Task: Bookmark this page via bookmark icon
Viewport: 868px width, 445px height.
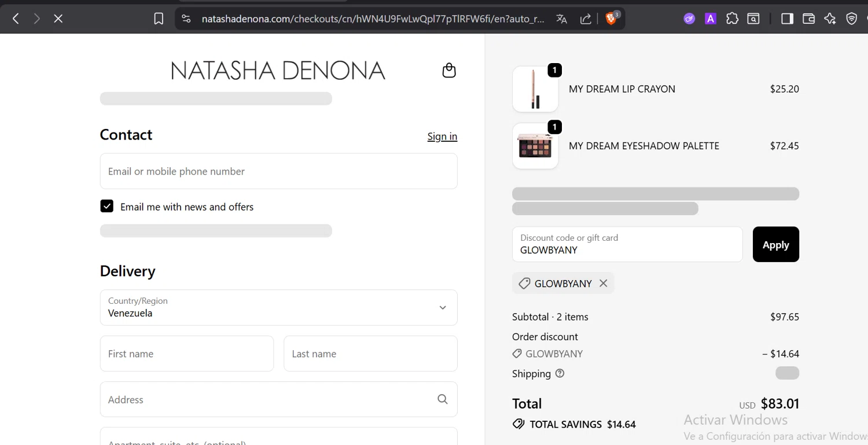Action: click(x=159, y=19)
